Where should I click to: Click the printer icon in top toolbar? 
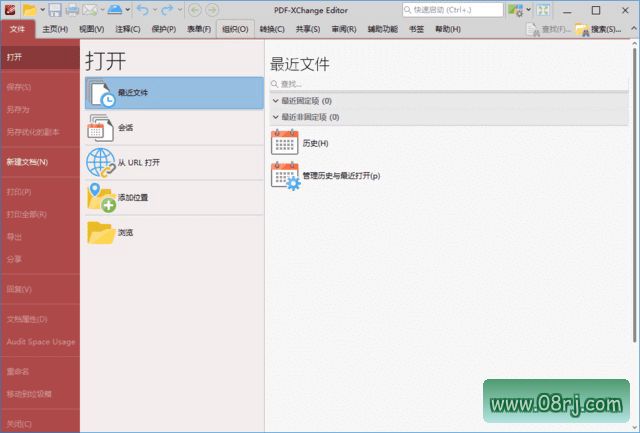point(72,10)
